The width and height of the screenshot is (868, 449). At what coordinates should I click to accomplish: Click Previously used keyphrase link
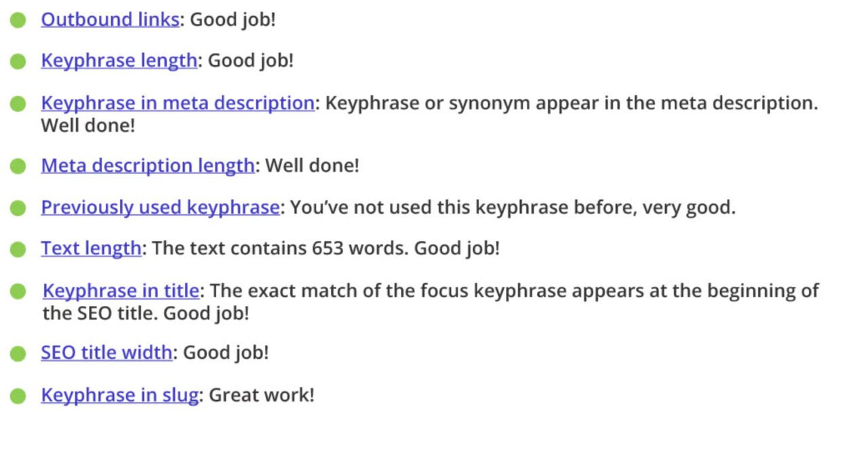159,208
